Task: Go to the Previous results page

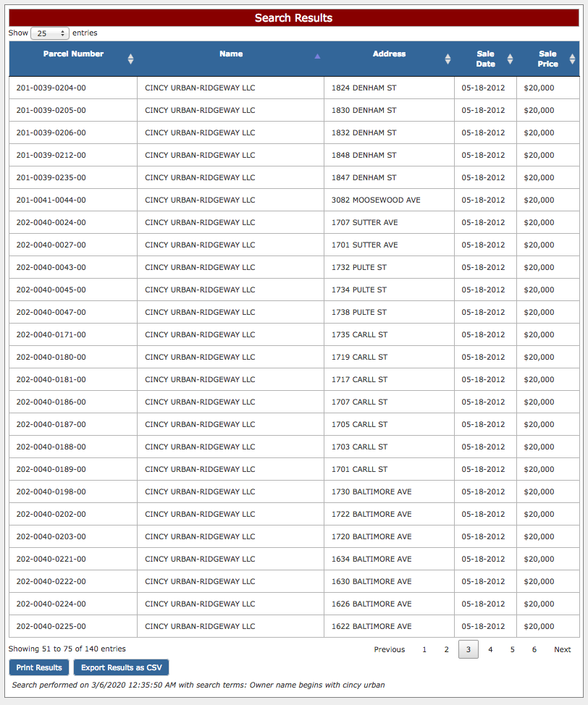Action: [389, 649]
